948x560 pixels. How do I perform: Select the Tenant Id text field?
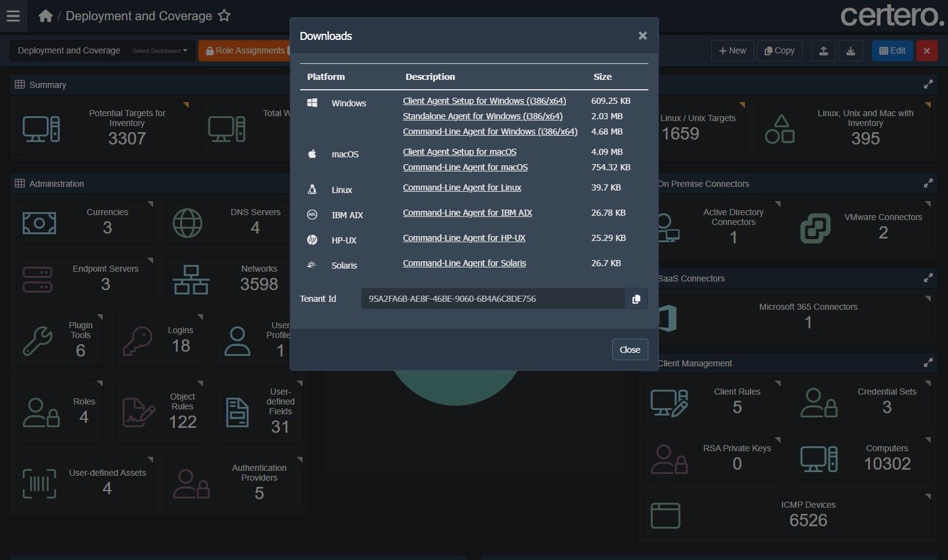(x=493, y=299)
